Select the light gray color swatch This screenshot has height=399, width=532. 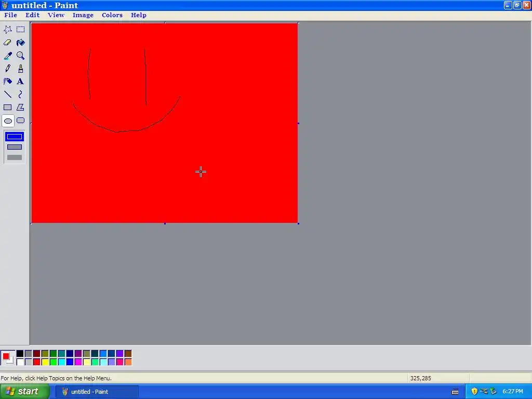pyautogui.click(x=29, y=362)
